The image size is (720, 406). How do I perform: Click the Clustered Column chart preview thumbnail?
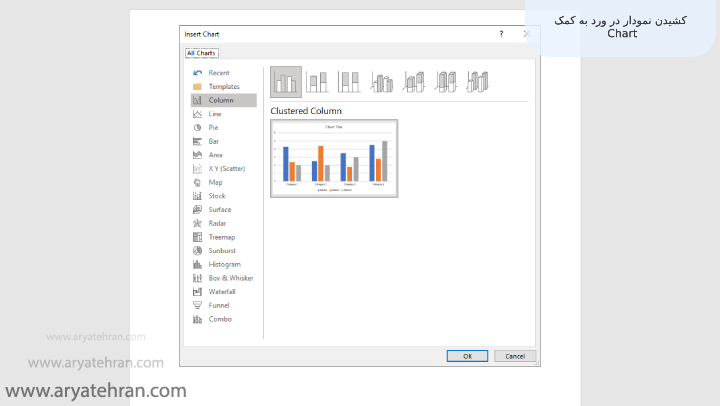pos(334,158)
